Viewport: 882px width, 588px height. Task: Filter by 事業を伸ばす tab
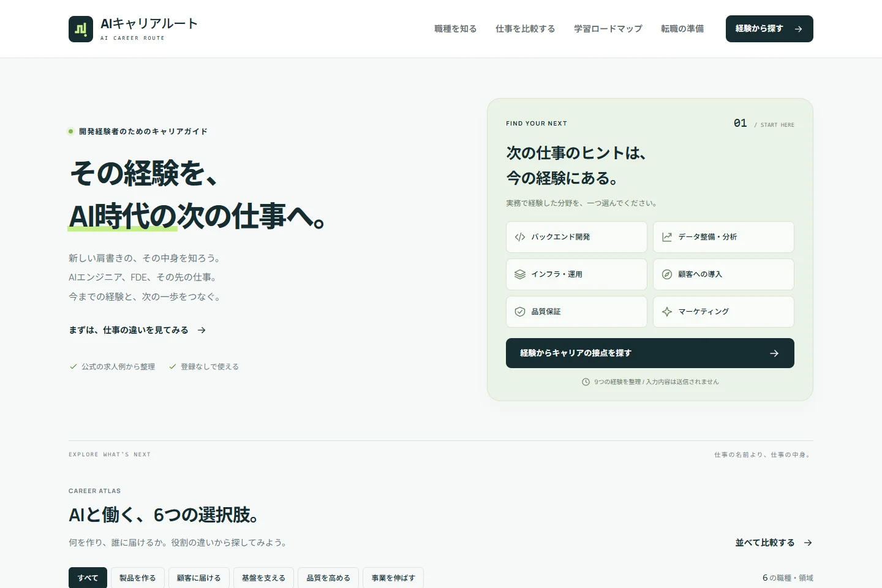pos(393,578)
